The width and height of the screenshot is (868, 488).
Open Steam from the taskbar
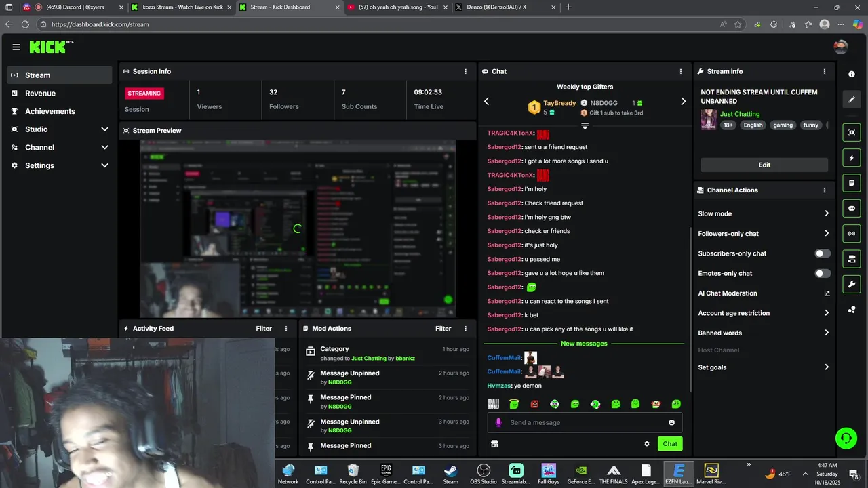(450, 474)
